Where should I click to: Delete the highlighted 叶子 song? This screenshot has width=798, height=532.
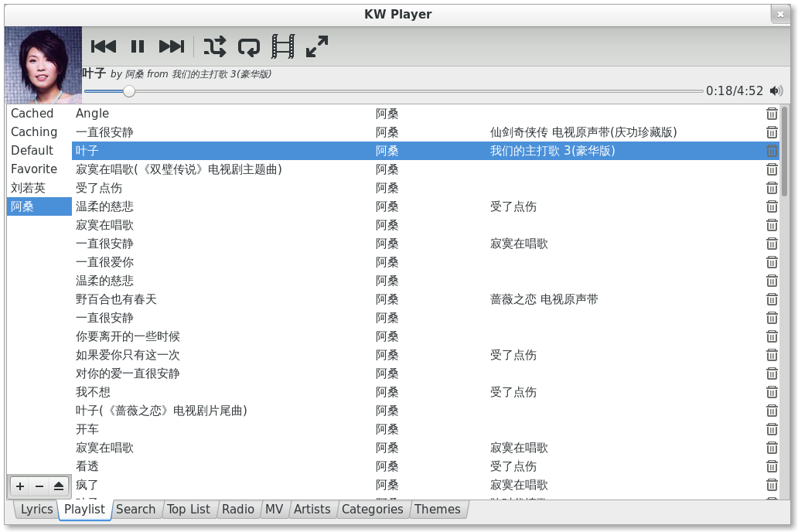(x=772, y=151)
